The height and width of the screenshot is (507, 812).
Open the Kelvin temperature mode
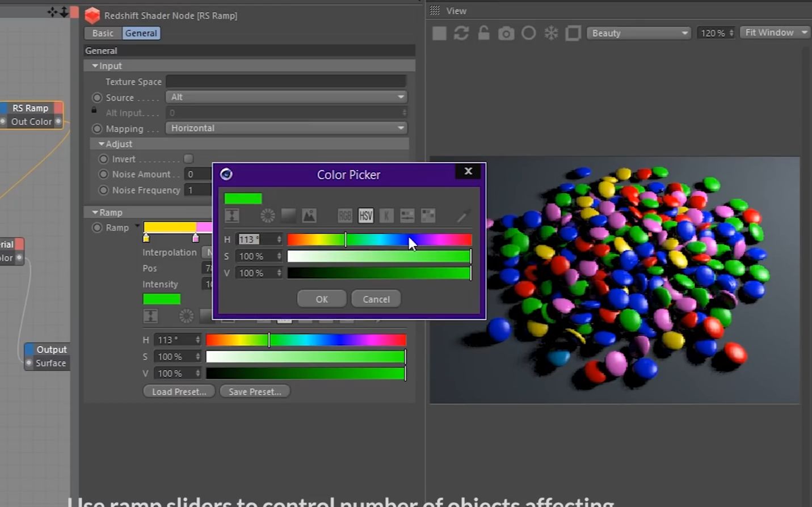tap(386, 216)
